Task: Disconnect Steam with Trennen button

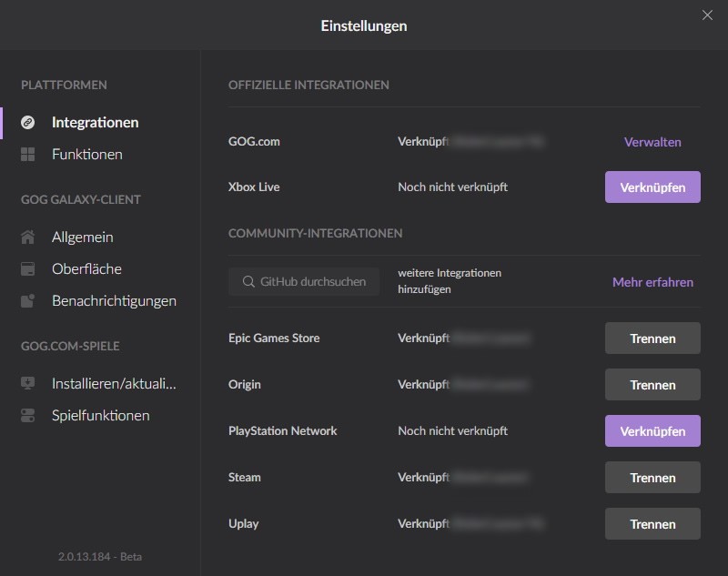Action: (652, 478)
